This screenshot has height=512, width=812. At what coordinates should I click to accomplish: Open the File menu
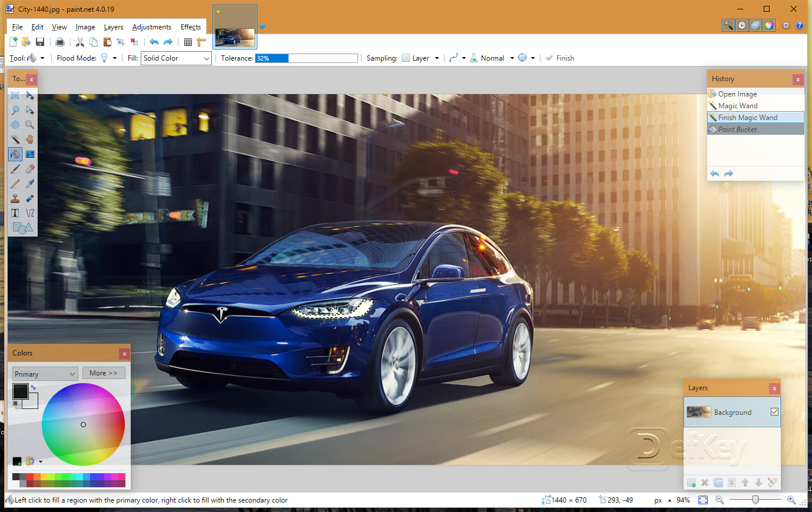17,26
